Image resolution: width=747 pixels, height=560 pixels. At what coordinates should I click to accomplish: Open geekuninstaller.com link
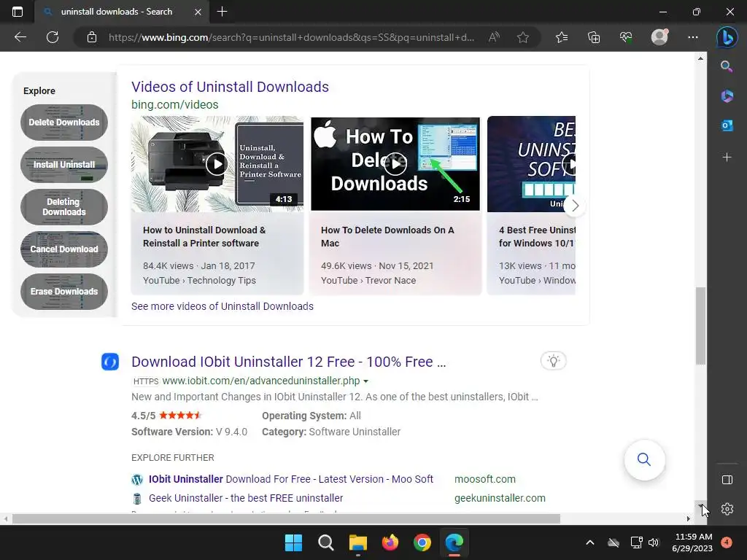pos(500,498)
